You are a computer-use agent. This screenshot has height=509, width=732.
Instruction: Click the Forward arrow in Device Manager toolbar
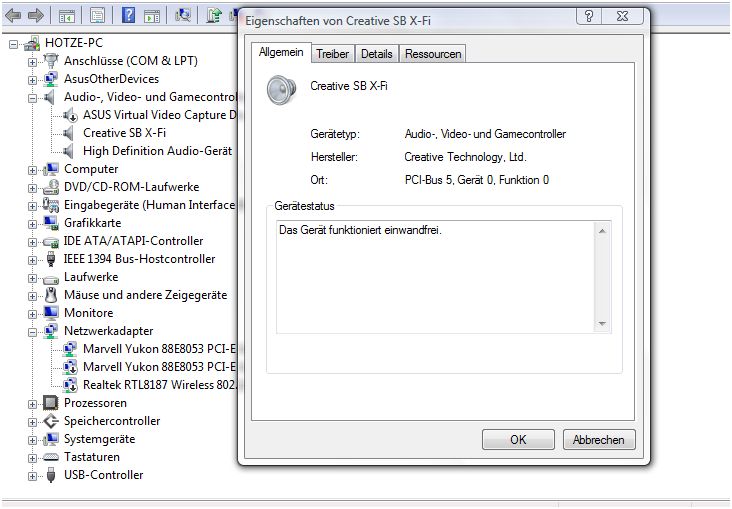point(36,16)
